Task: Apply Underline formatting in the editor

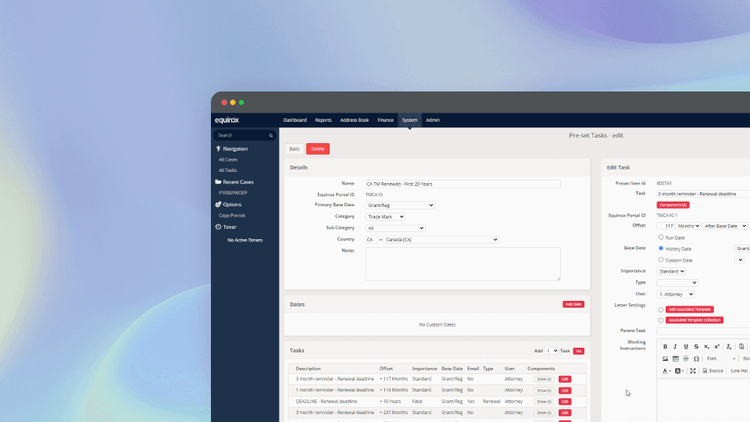Action: click(686, 346)
